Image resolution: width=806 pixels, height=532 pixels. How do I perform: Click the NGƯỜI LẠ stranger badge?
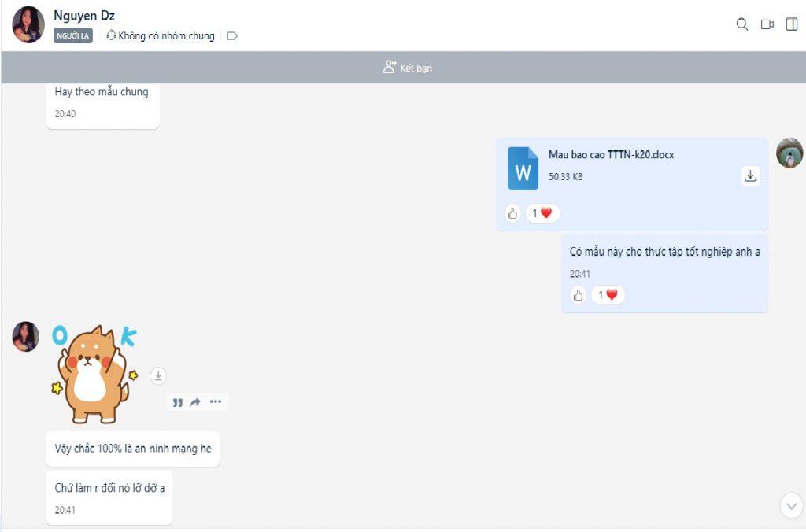(73, 35)
